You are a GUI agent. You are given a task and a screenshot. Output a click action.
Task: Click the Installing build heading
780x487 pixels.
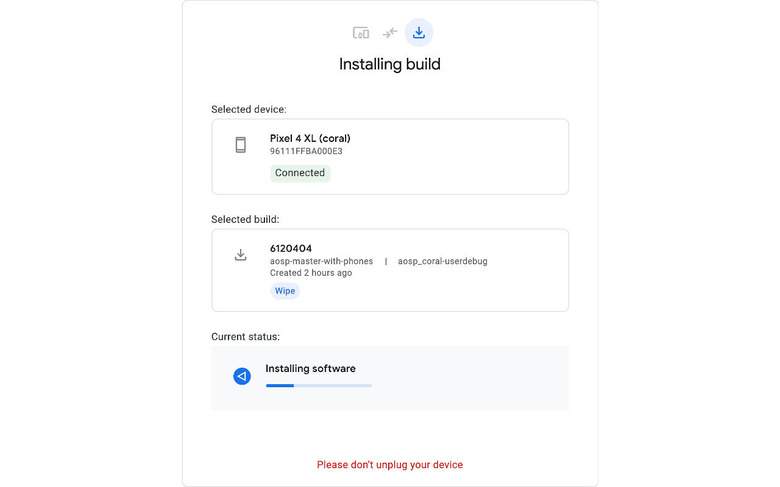390,65
